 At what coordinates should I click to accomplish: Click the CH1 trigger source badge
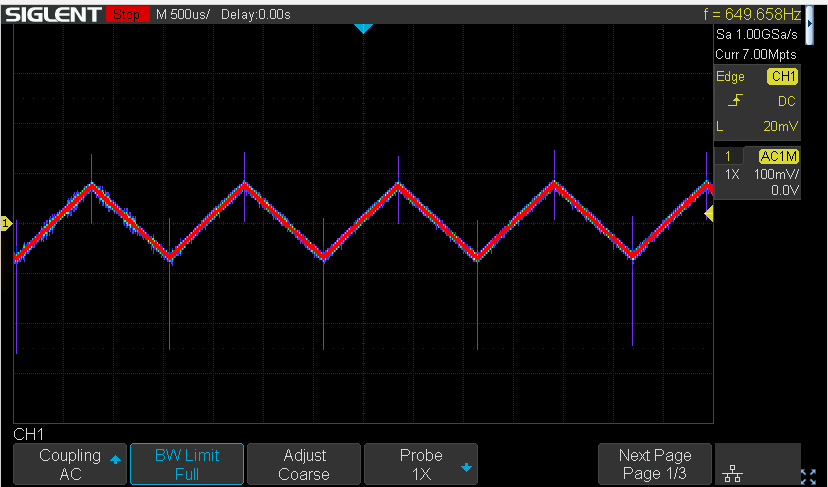click(x=783, y=77)
